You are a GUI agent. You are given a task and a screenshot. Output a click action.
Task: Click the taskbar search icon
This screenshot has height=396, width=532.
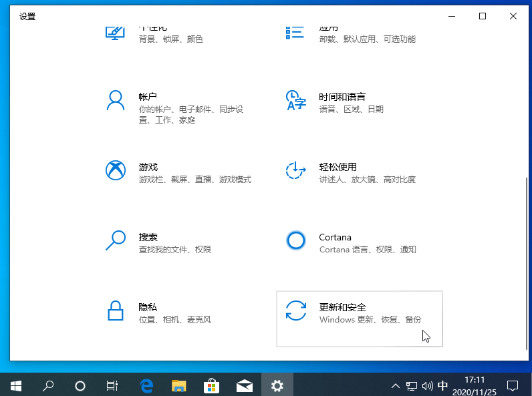point(48,385)
